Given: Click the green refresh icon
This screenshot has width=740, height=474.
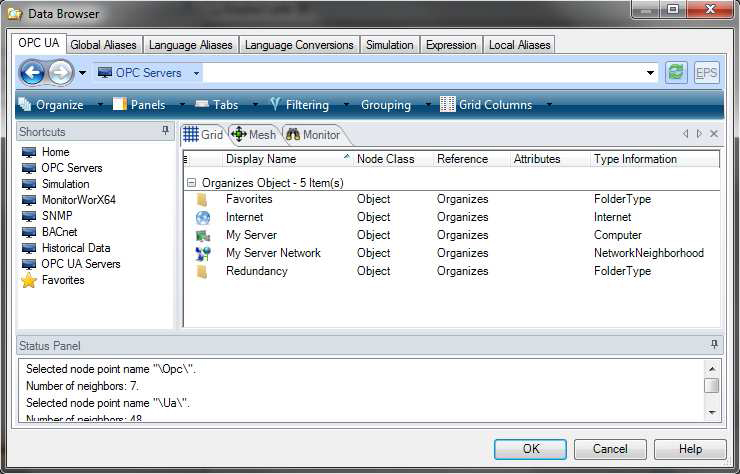Looking at the screenshot, I should [676, 73].
